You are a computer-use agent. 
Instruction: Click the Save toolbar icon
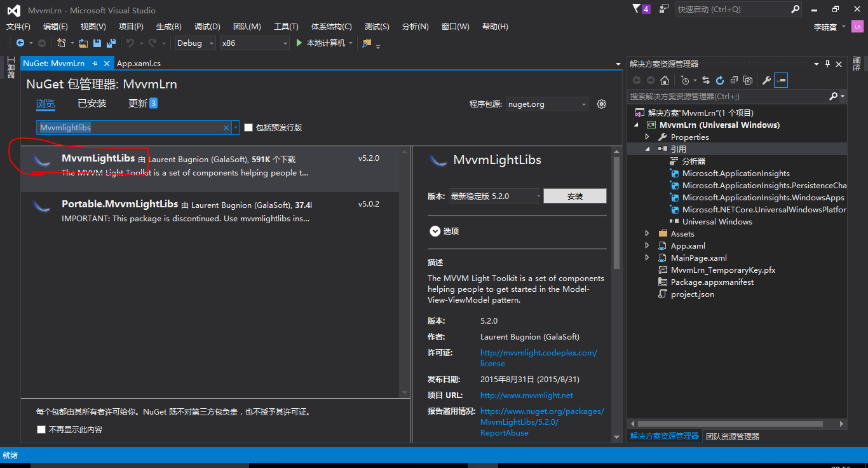[x=97, y=43]
